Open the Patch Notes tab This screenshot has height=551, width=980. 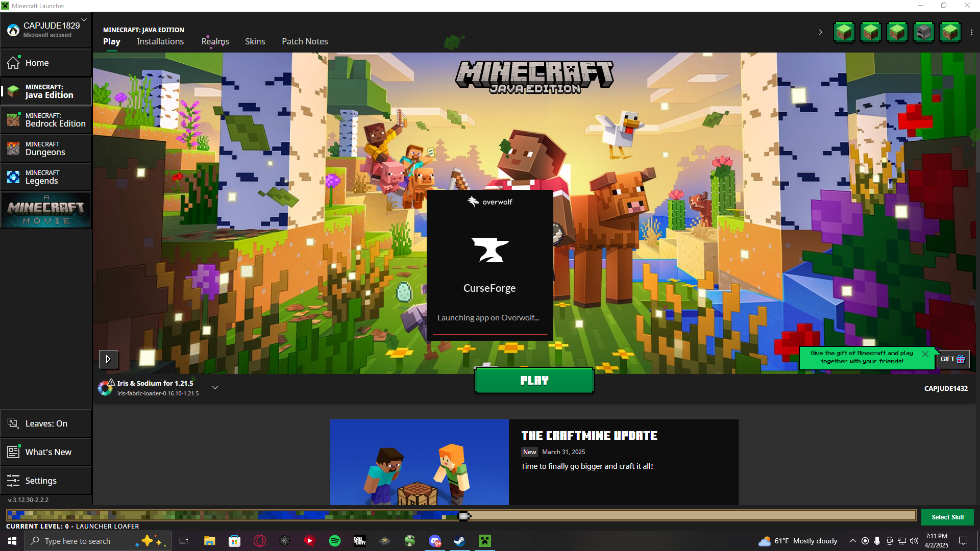pyautogui.click(x=305, y=41)
